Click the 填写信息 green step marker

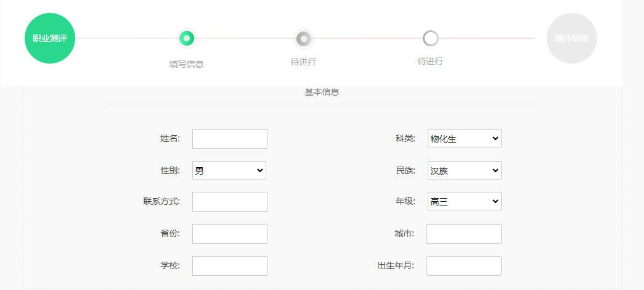187,38
